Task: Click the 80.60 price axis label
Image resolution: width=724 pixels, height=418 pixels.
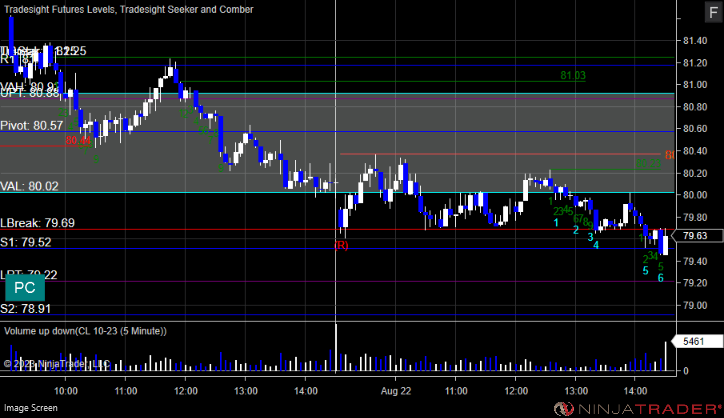Action: tap(695, 129)
